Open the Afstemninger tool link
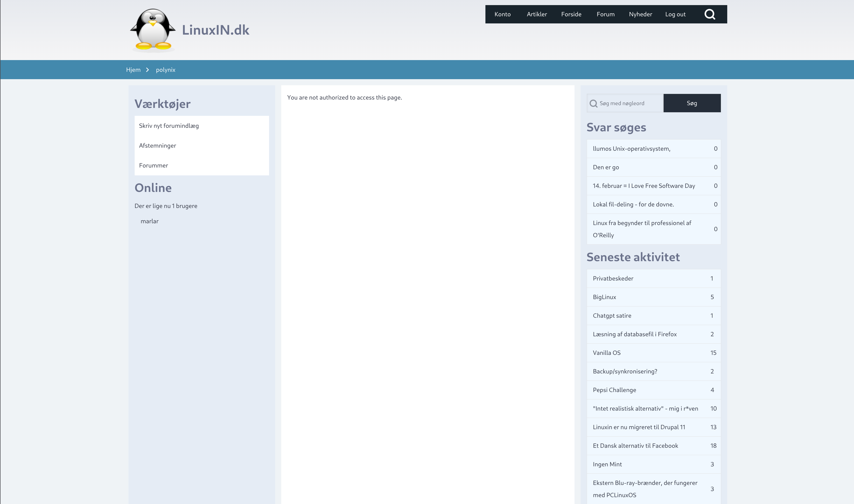The image size is (854, 504). (x=157, y=145)
